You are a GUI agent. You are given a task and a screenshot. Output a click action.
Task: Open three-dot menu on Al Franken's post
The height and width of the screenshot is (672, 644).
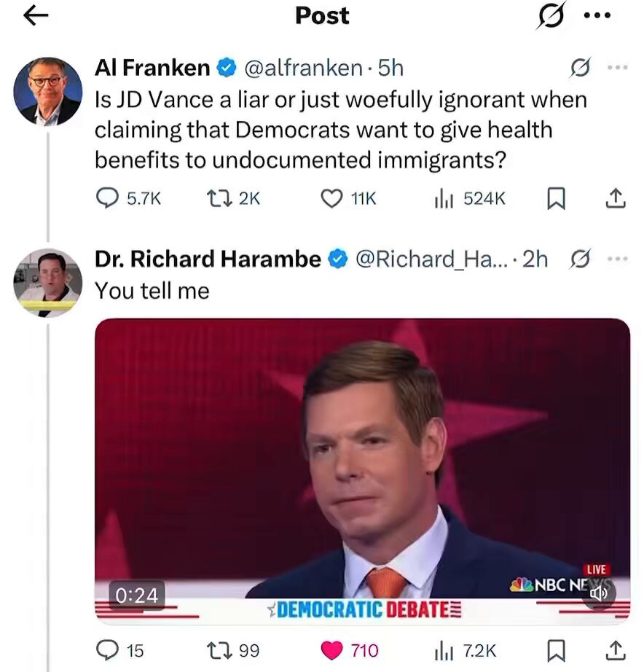pos(616,68)
